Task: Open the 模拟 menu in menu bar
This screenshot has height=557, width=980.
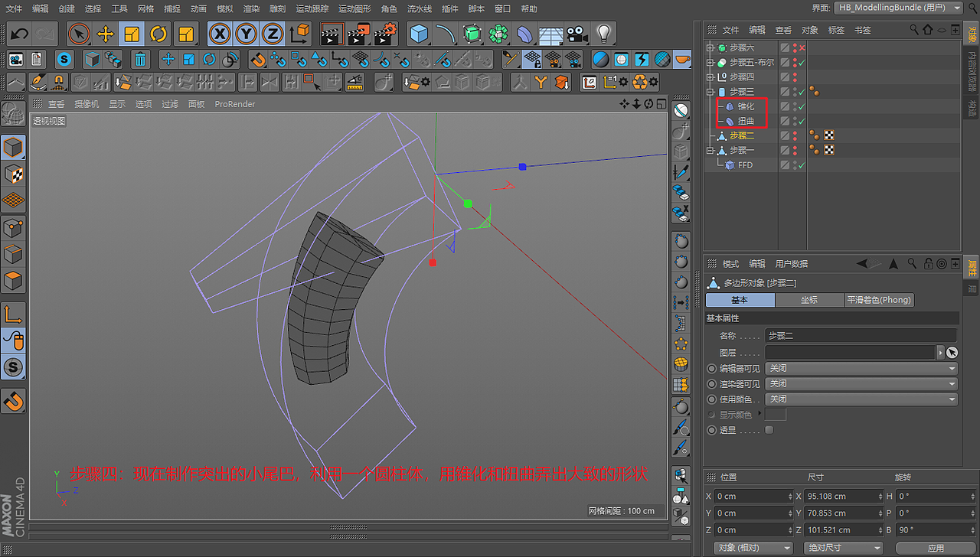Action: (224, 8)
